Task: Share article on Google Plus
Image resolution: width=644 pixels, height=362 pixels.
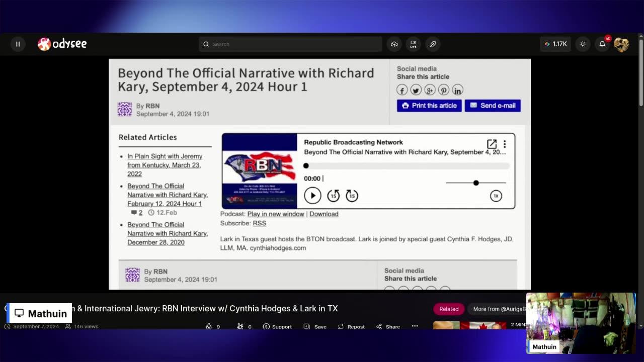Action: [429, 90]
